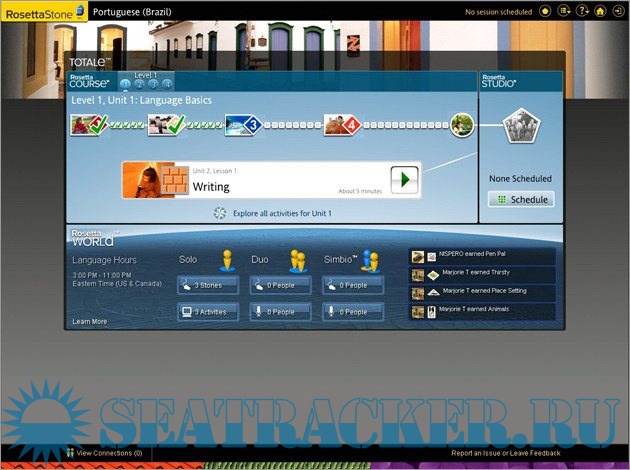Go to Home using the house icon
This screenshot has width=630, height=470.
(x=600, y=11)
